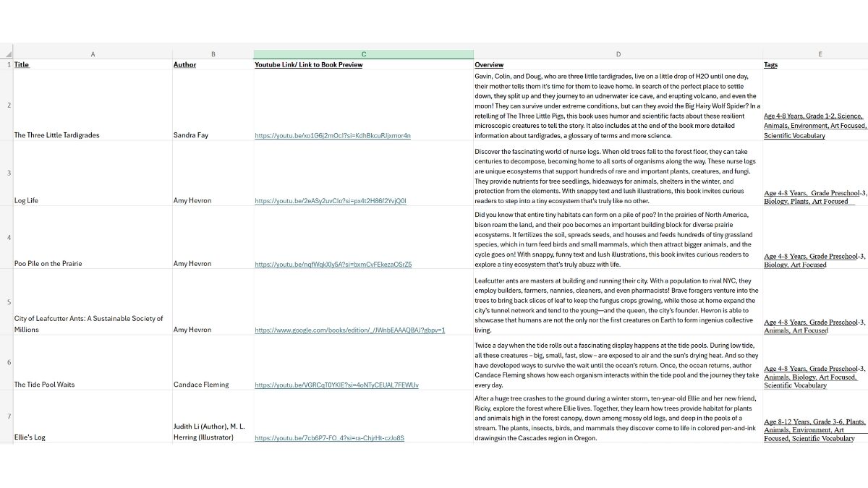Click the 'Ellie's Log' title cell
The width and height of the screenshot is (868, 488).
pyautogui.click(x=30, y=437)
